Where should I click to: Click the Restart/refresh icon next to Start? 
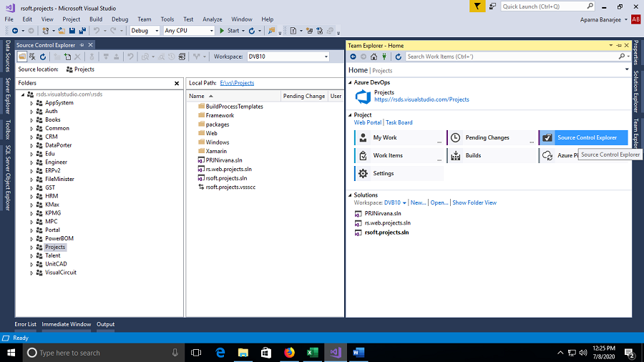click(252, 31)
